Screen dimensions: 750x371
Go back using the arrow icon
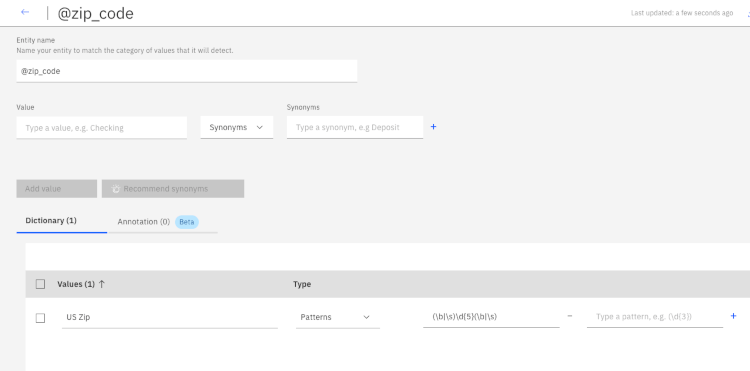pyautogui.click(x=25, y=12)
